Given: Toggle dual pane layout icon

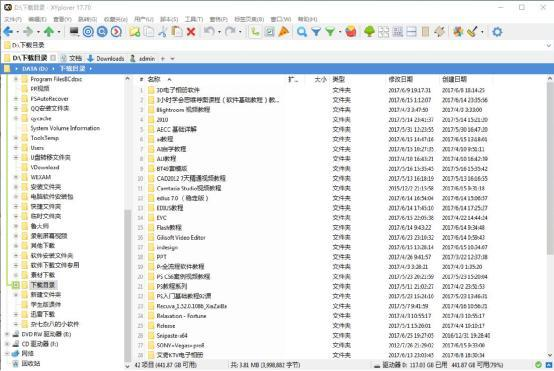Looking at the screenshot, I should click(x=412, y=32).
